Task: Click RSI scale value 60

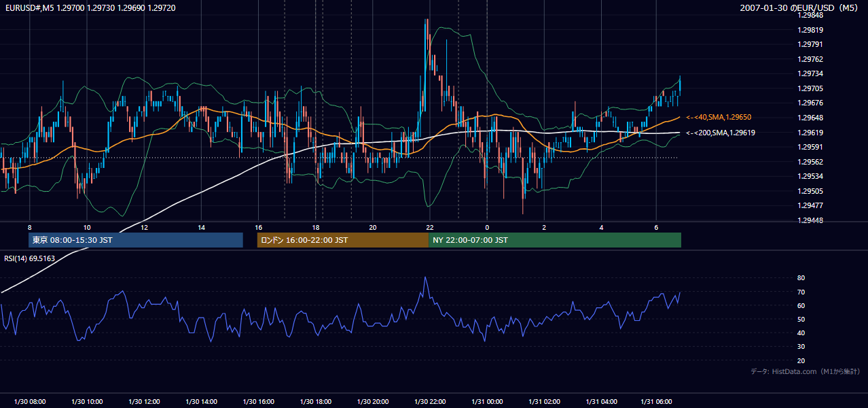Action: pos(801,305)
